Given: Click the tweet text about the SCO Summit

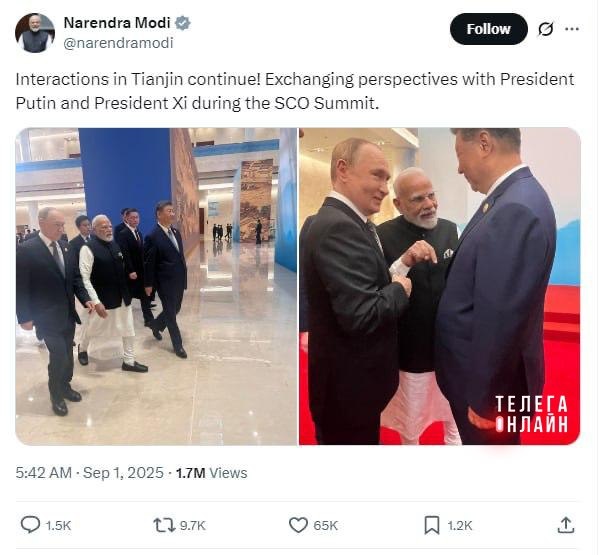Looking at the screenshot, I should [295, 91].
